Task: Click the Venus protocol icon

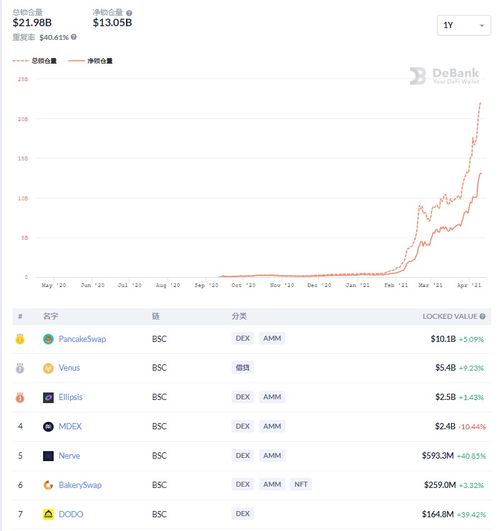Action: [x=48, y=368]
